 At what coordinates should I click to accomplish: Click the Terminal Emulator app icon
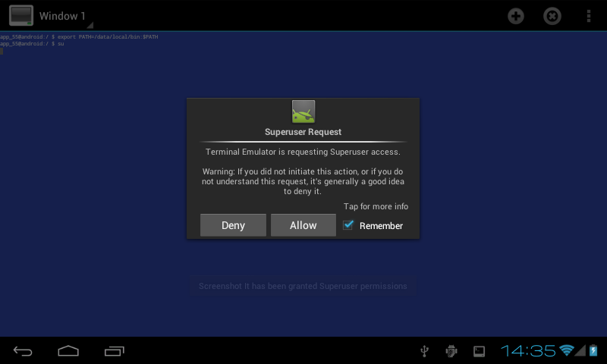(21, 15)
